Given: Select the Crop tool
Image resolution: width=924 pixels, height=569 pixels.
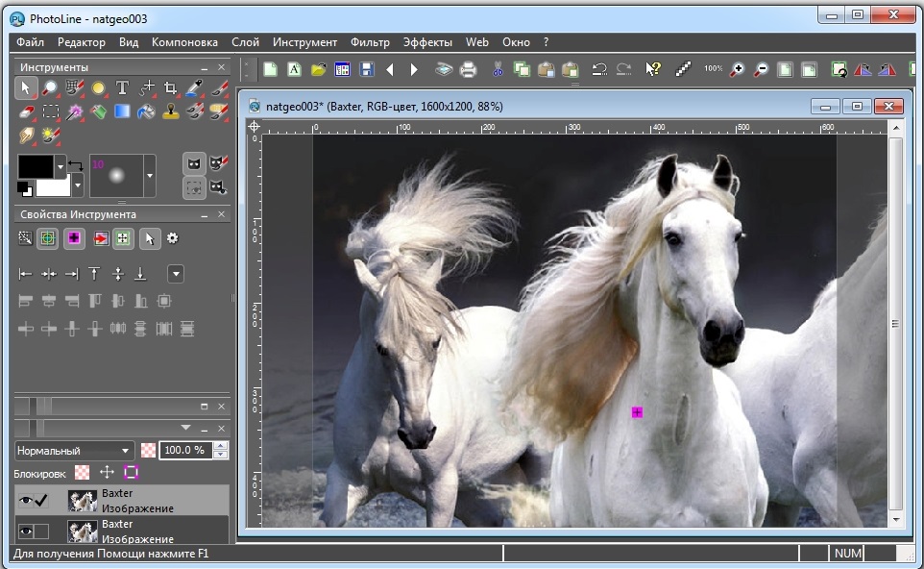Looking at the screenshot, I should tap(171, 88).
